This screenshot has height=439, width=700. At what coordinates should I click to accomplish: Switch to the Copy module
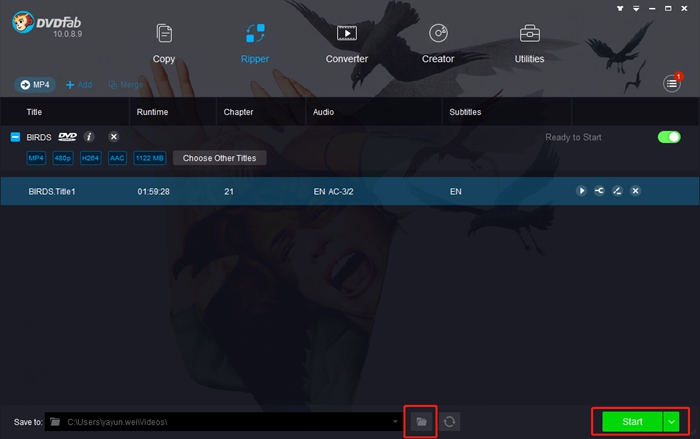[x=164, y=44]
